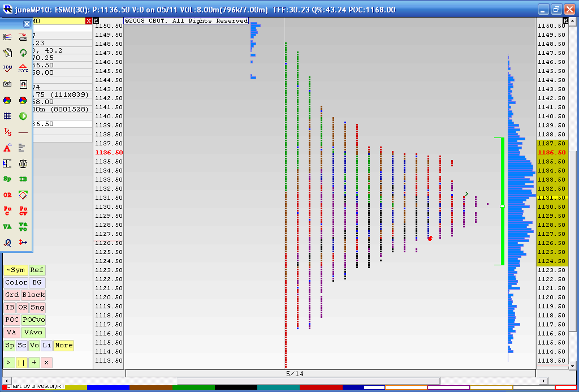This screenshot has height=392, width=579.
Task: Click the pink x remove button
Action: click(46, 363)
